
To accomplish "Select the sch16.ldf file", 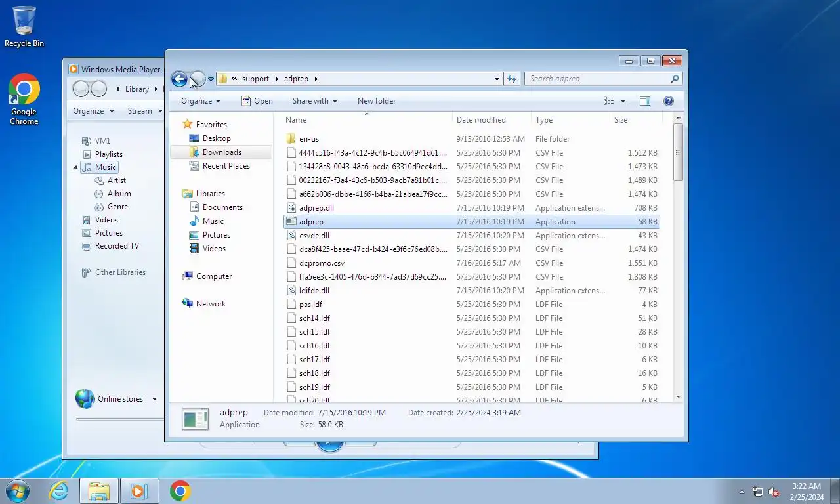I will click(471, 346).
